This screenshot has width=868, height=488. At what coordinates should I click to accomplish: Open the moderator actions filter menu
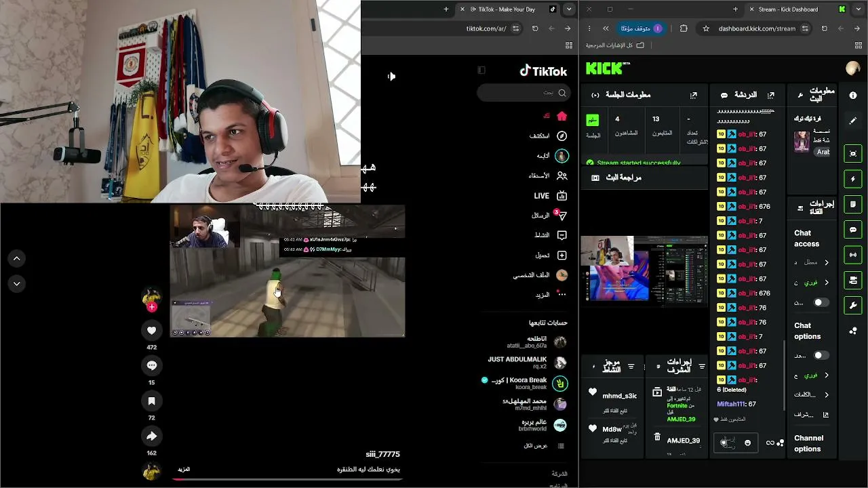point(702,367)
